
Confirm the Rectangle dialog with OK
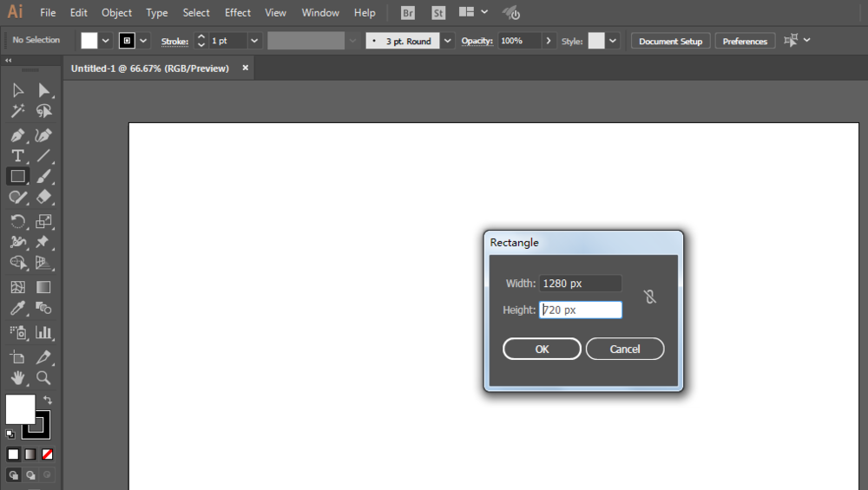click(x=542, y=349)
